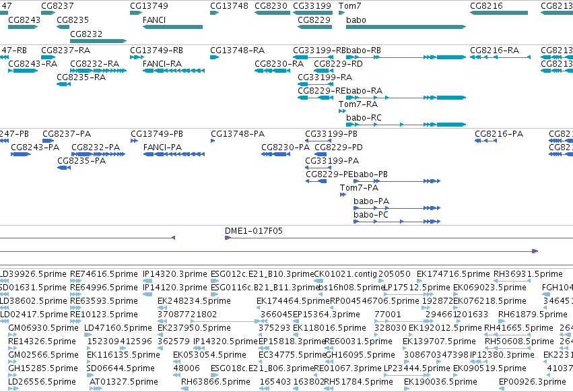Select transcript CG8229-RD

coord(323,71)
